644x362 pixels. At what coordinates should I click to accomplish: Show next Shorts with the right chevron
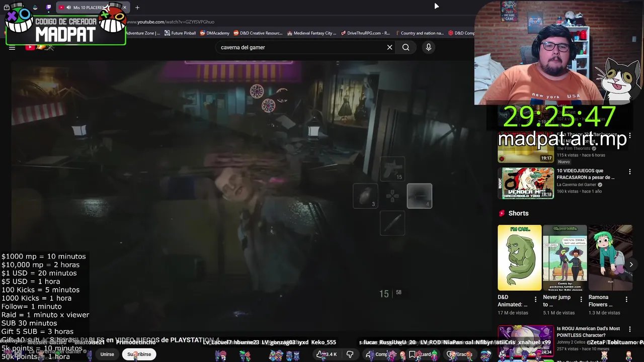(x=631, y=264)
